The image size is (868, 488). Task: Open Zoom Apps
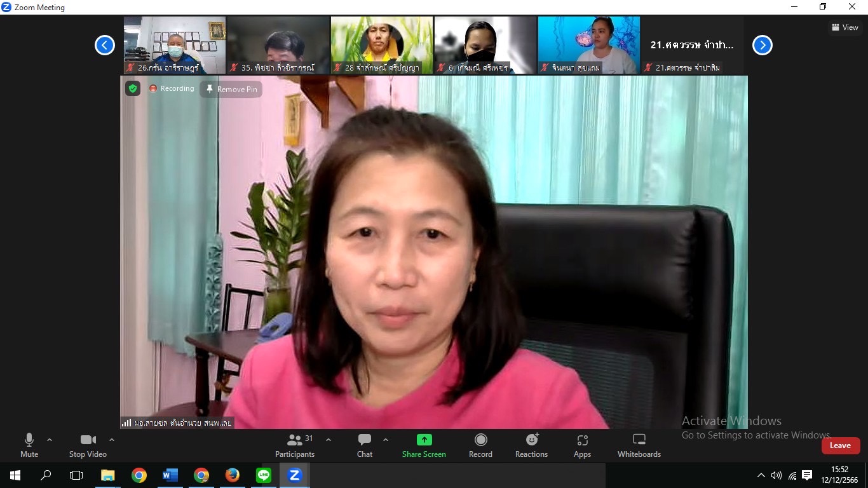[x=582, y=445]
